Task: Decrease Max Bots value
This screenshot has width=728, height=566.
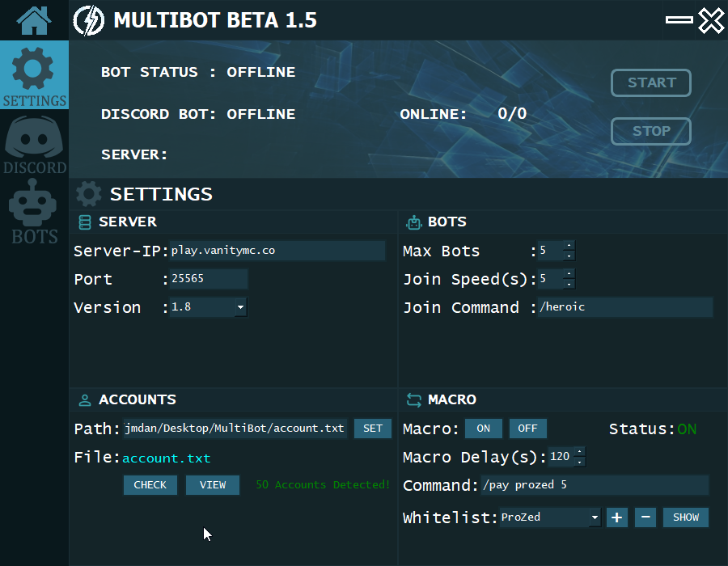Action: point(569,256)
